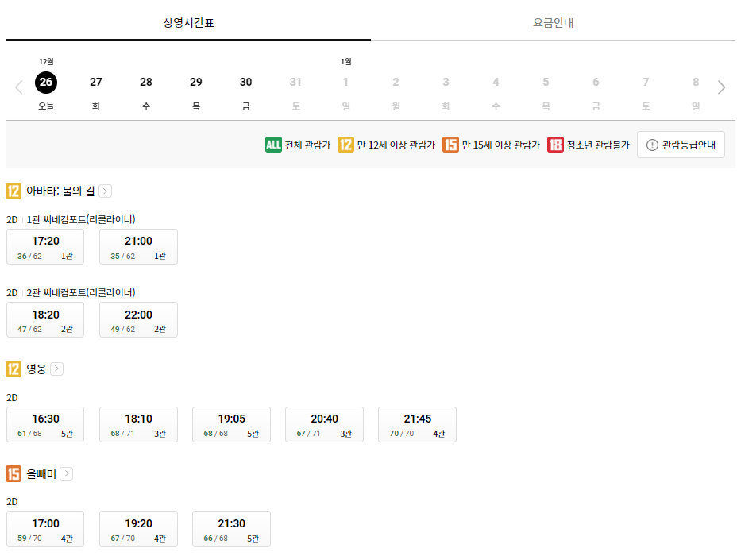
Task: Click the red 청소년 관람불가 rating icon
Action: point(556,145)
